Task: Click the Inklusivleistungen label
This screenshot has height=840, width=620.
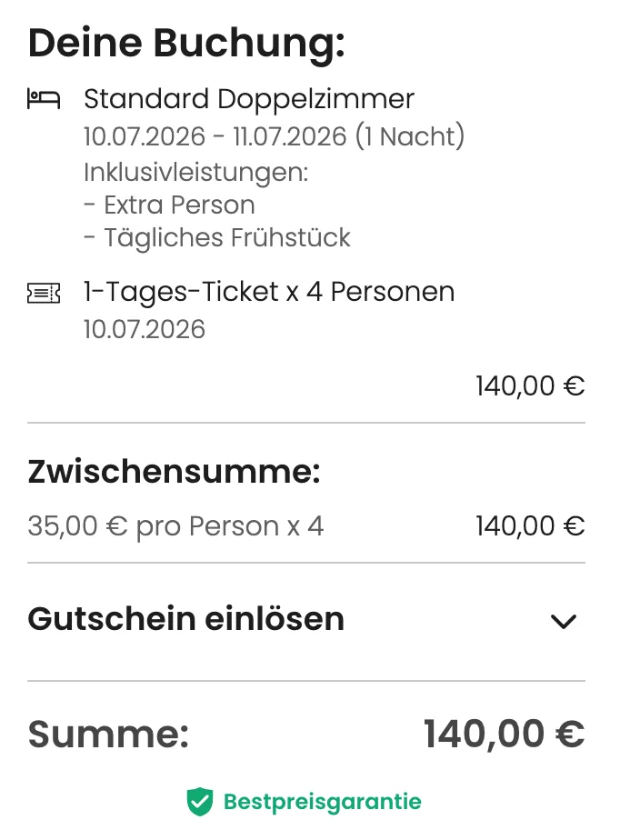Action: 196,171
